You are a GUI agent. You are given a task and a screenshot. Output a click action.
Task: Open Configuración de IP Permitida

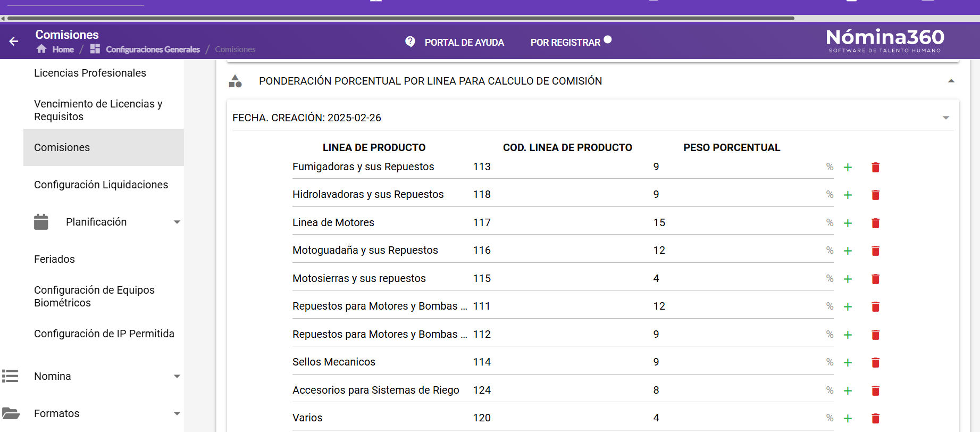(104, 334)
